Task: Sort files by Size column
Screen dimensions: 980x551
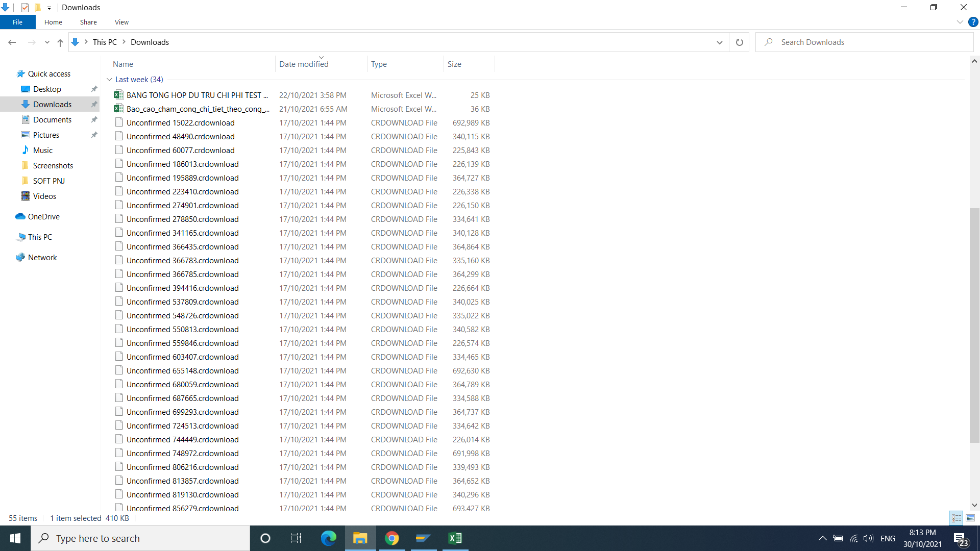Action: pyautogui.click(x=469, y=64)
